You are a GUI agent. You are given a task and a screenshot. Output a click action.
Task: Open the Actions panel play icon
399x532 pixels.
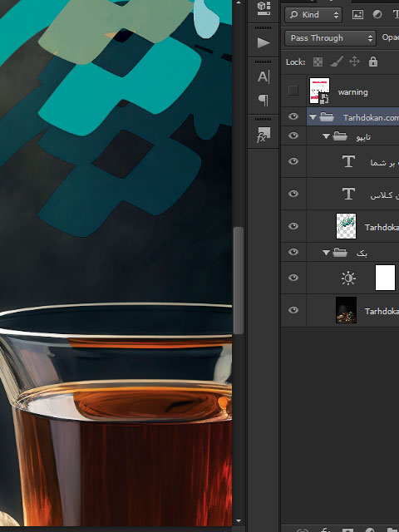[x=264, y=42]
